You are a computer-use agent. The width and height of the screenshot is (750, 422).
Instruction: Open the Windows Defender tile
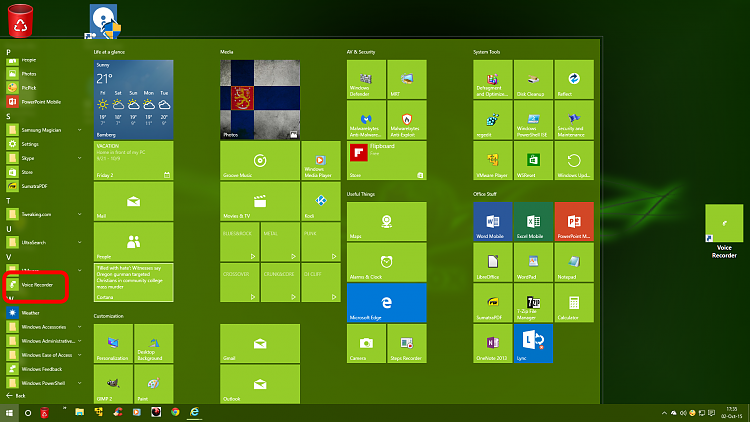coord(366,79)
